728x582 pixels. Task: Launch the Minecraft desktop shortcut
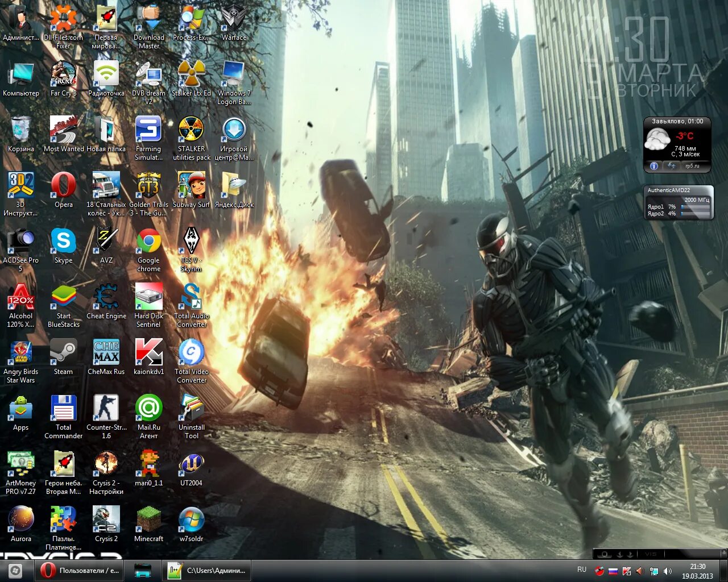(148, 524)
